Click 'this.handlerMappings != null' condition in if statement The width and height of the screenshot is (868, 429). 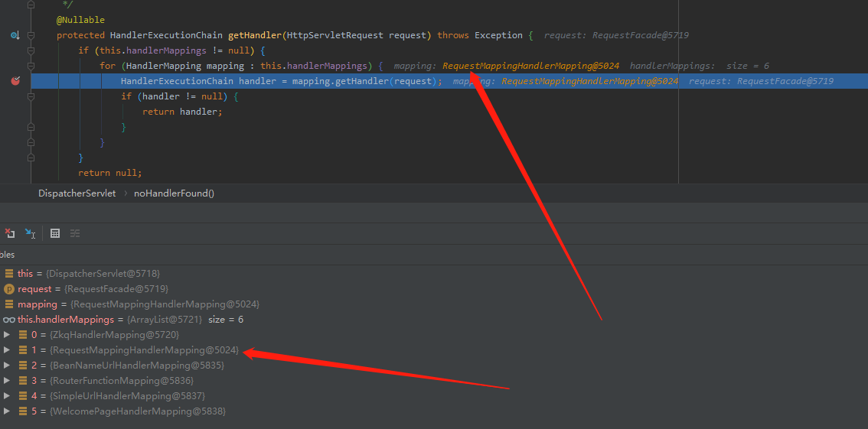[x=174, y=51]
